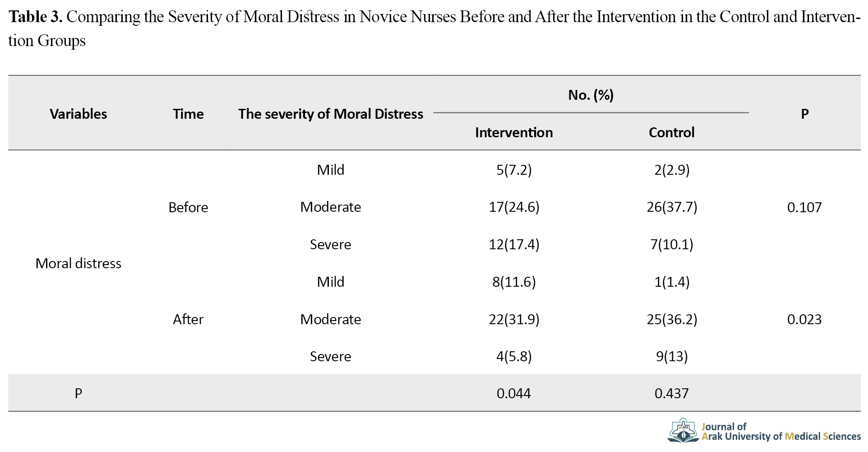Select the Variables column header
868x452 pixels.
(78, 114)
